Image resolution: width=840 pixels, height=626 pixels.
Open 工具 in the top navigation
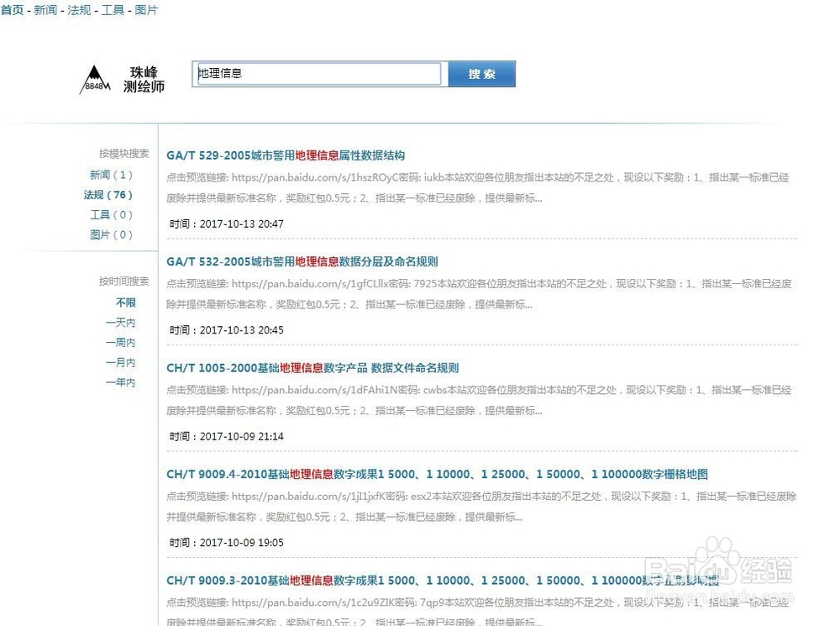(x=113, y=10)
